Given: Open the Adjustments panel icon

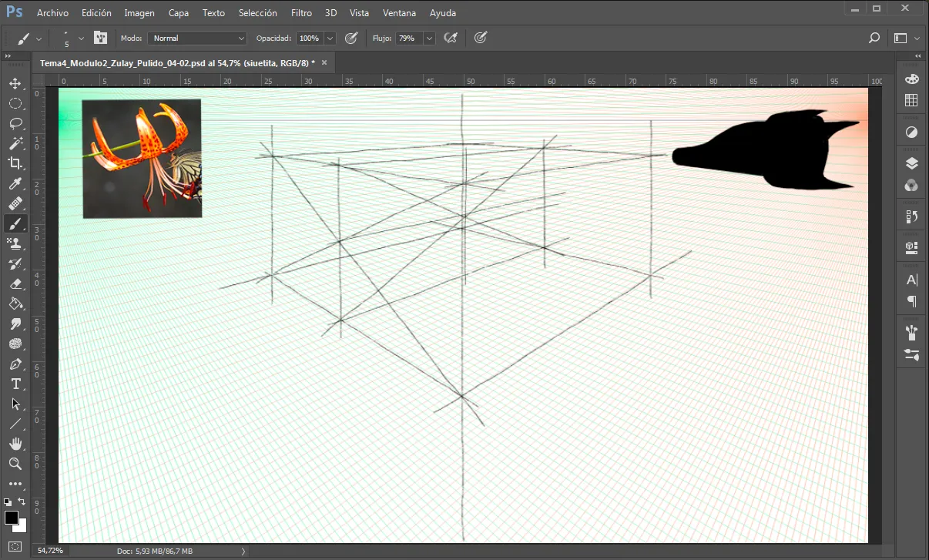Looking at the screenshot, I should pyautogui.click(x=911, y=132).
